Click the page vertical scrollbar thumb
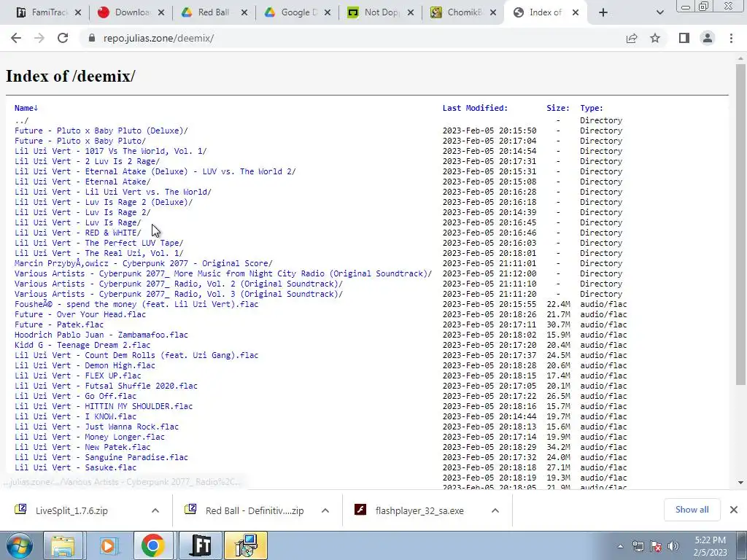This screenshot has height=560, width=747. (x=740, y=224)
